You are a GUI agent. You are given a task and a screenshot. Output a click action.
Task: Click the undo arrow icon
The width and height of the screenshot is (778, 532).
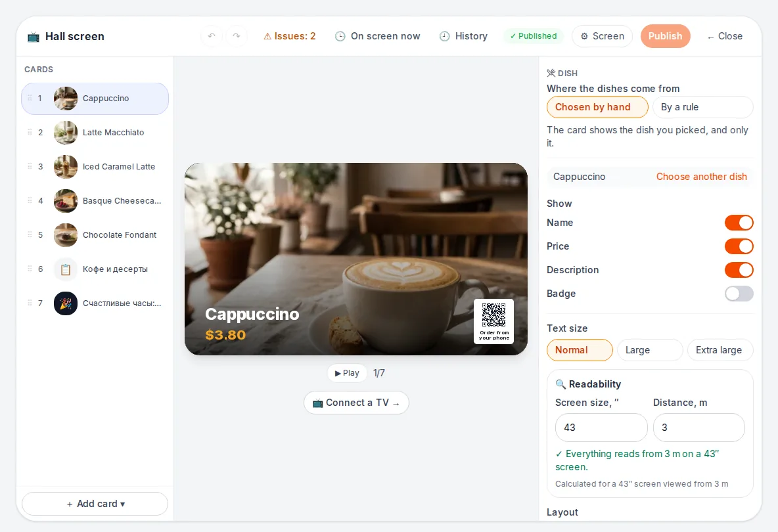tap(212, 36)
